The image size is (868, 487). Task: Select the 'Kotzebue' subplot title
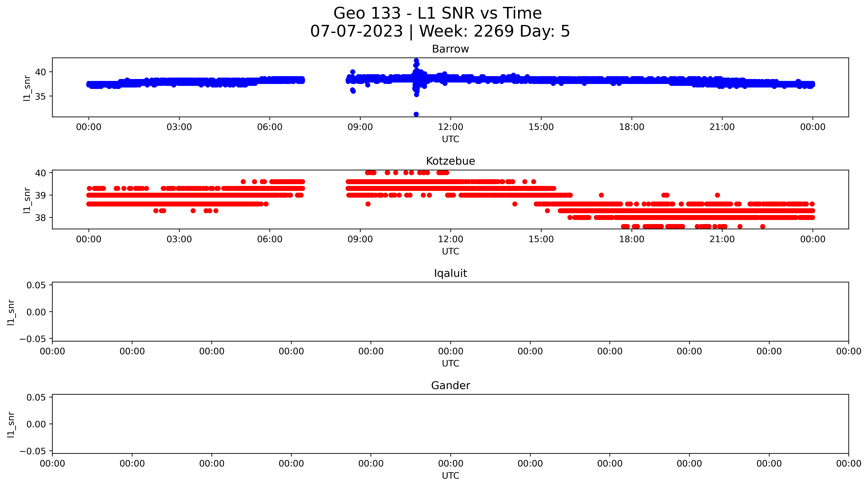[450, 161]
